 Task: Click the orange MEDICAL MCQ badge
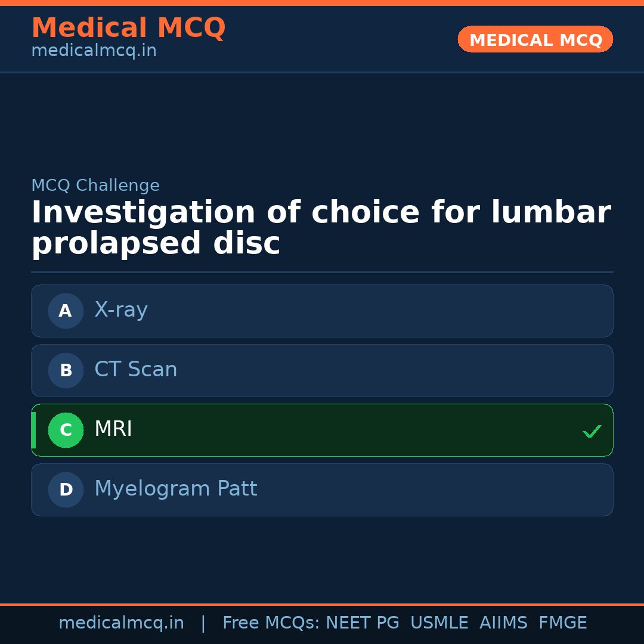[535, 39]
